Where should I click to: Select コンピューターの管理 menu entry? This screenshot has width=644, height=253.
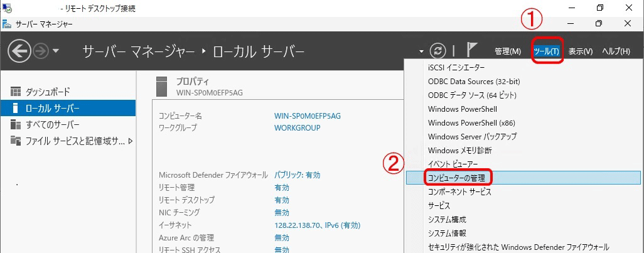[x=523, y=178]
